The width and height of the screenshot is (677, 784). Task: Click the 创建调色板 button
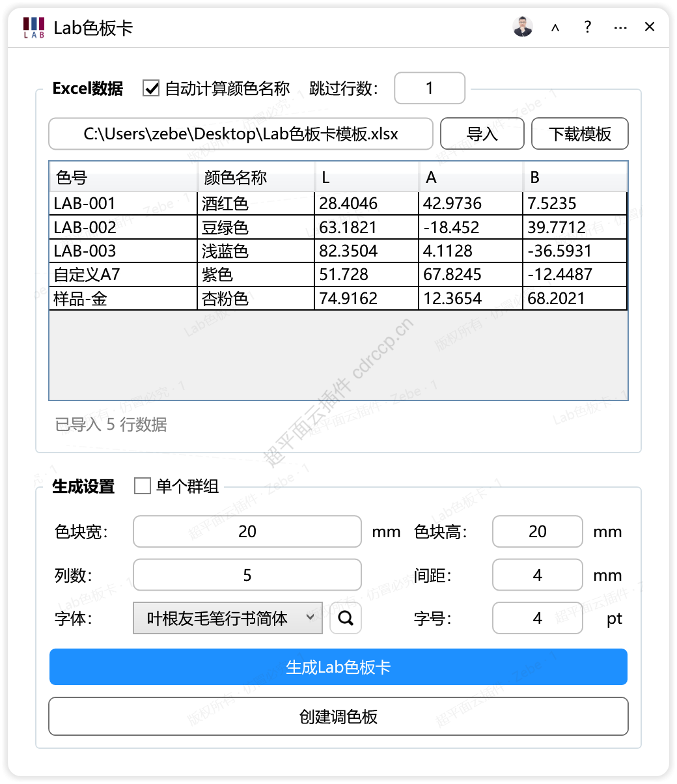338,716
